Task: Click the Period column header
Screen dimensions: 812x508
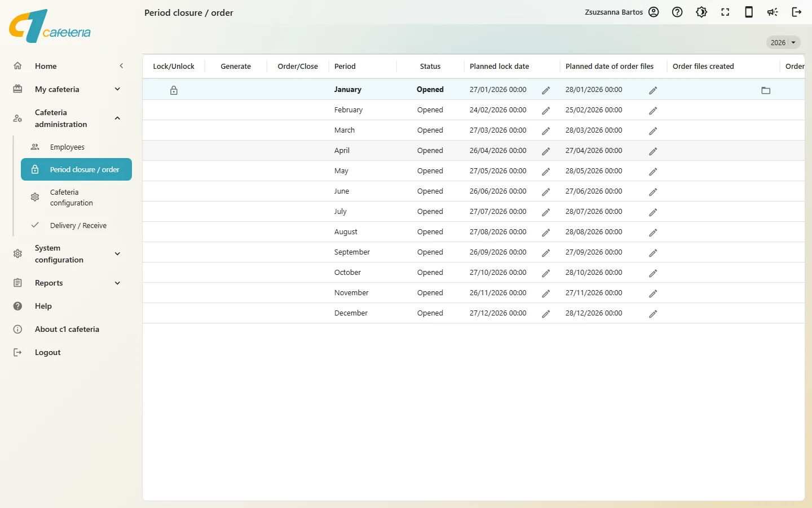Action: pyautogui.click(x=345, y=66)
